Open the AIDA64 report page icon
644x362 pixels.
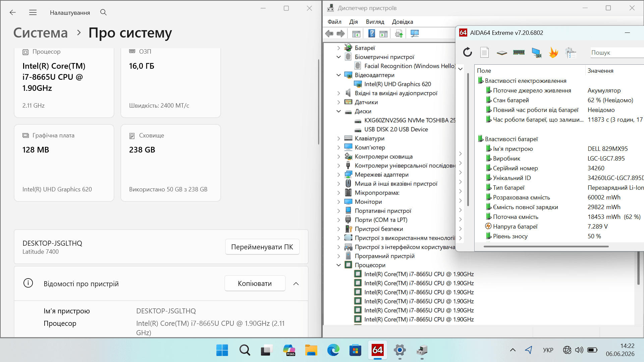484,52
